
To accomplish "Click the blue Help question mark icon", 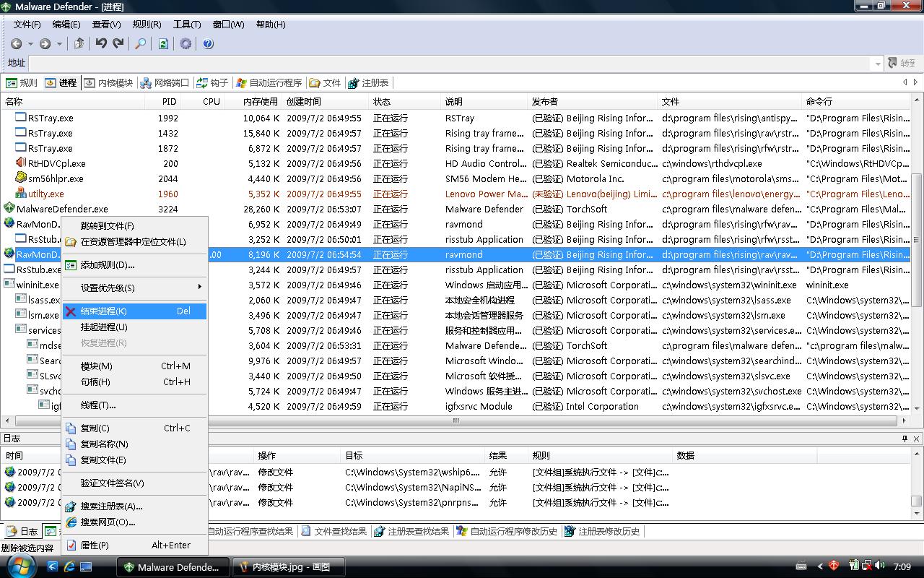I will tap(208, 44).
